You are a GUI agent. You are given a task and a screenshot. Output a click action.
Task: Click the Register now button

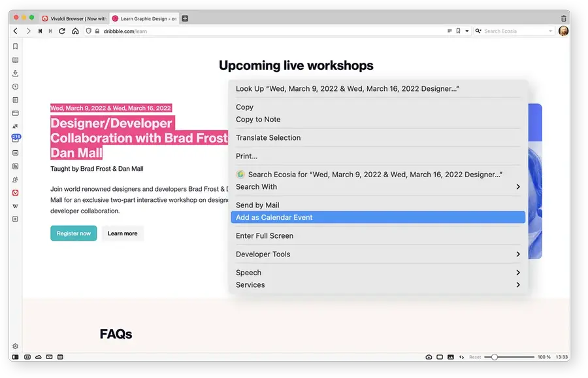(73, 233)
